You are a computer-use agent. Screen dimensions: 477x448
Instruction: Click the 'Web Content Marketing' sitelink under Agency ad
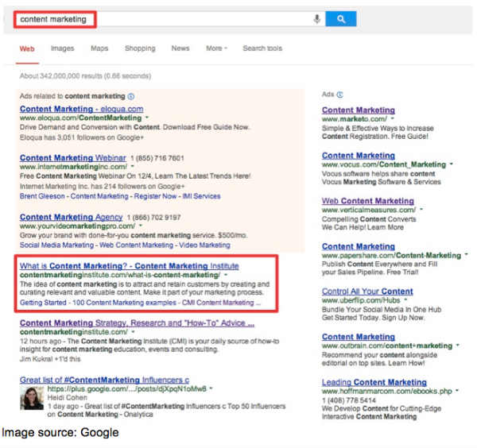pos(136,245)
